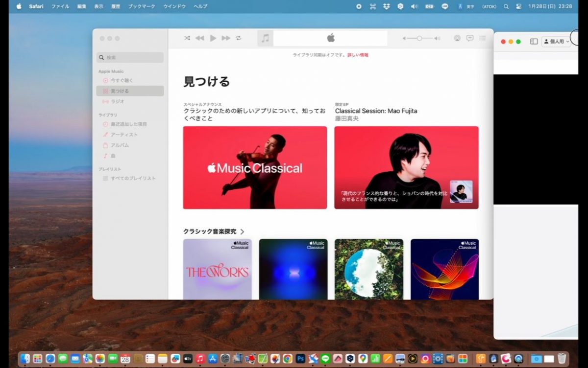Open Spotlight search in the menu bar
Screen dimensions: 588x368
click(506, 6)
